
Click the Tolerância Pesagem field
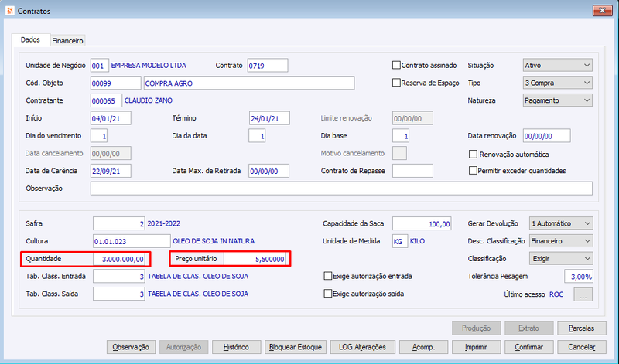(579, 277)
